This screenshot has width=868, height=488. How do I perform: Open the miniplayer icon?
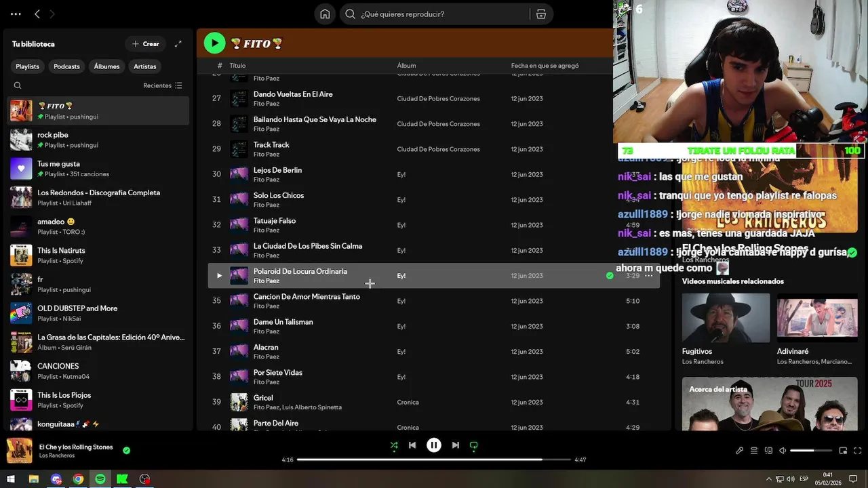pyautogui.click(x=843, y=451)
